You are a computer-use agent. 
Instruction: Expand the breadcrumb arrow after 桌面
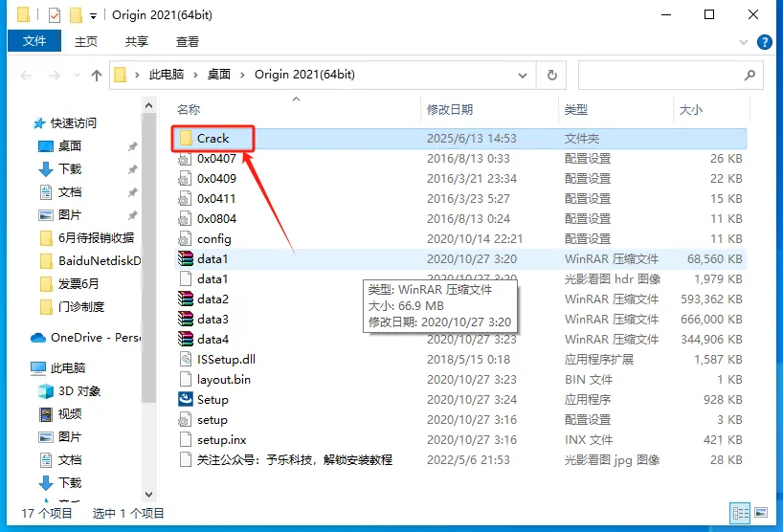(x=242, y=75)
